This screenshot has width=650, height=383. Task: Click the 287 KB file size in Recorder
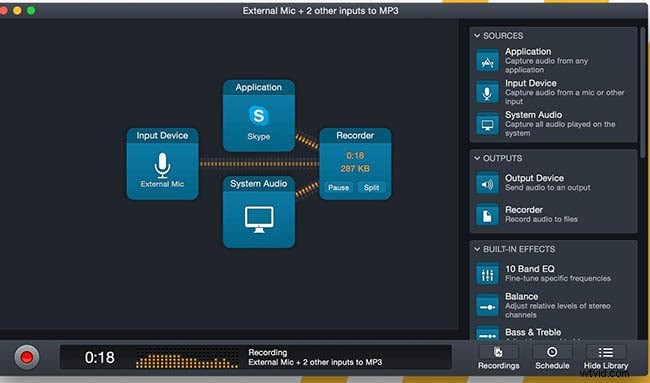(355, 169)
